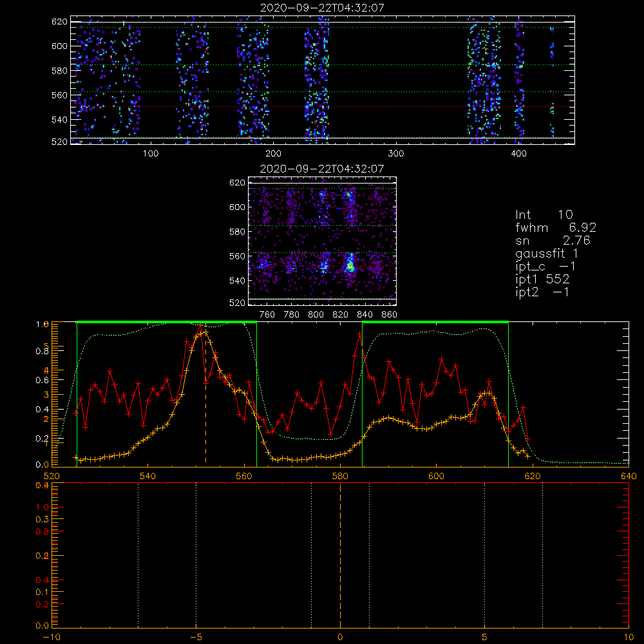Click the '100' x-axis label of the top image
This screenshot has width=644, height=644.
pos(151,154)
